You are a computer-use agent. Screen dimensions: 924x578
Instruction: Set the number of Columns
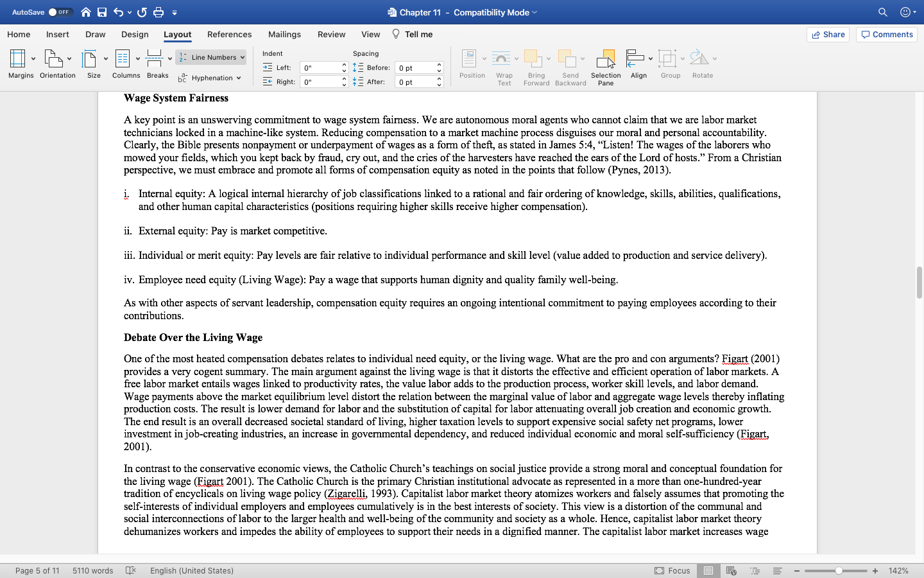(x=126, y=64)
